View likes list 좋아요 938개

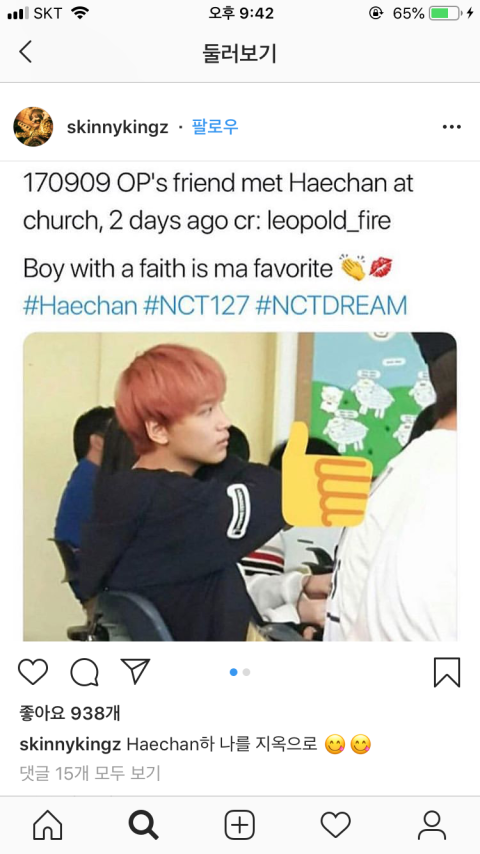pos(70,712)
